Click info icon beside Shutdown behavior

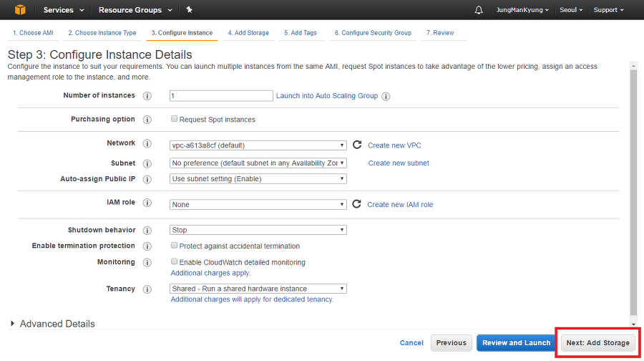[147, 231]
